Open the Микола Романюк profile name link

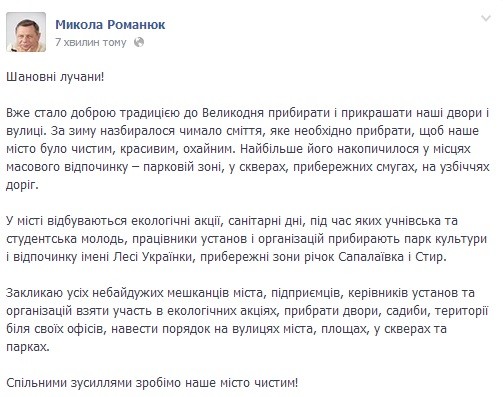[110, 24]
